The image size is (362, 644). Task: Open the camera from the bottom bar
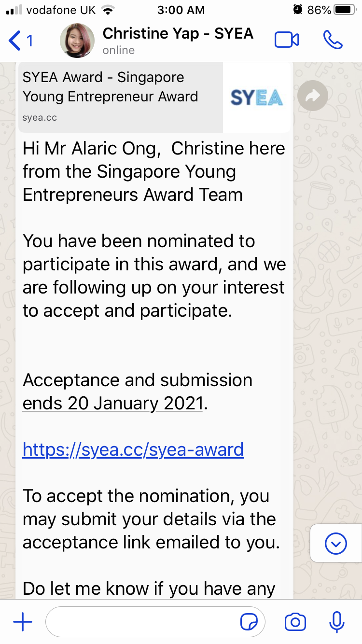pos(295,622)
